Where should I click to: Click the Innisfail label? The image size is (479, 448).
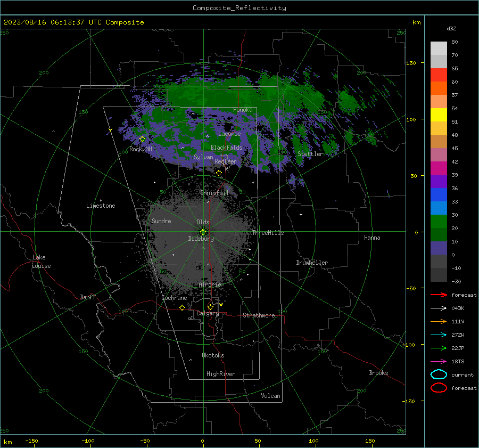(214, 193)
